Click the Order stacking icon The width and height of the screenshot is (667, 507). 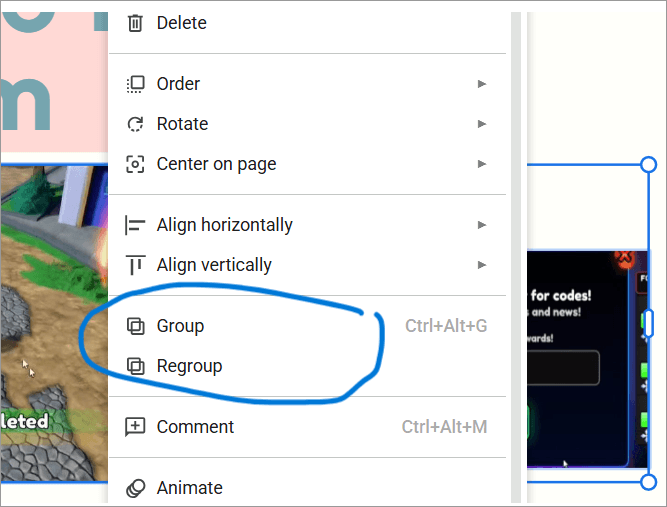135,84
